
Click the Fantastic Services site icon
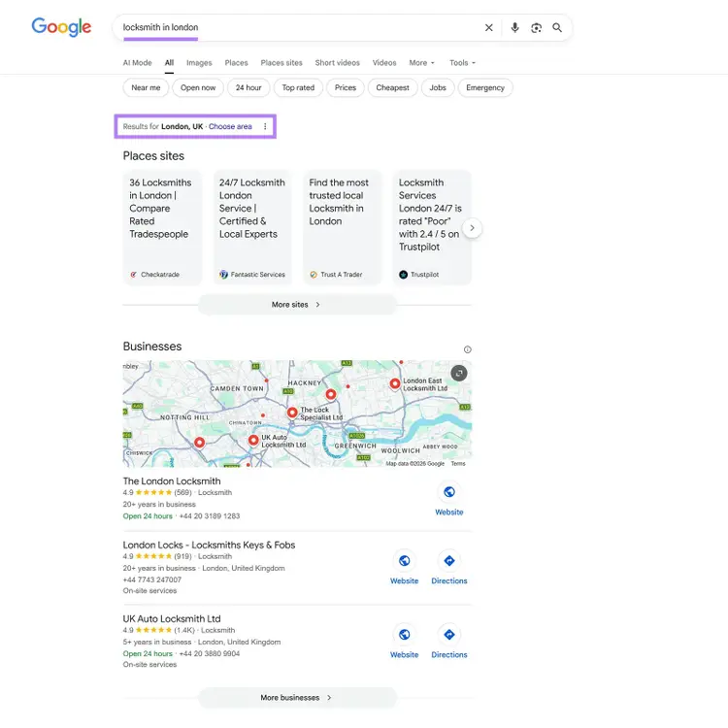pyautogui.click(x=224, y=275)
